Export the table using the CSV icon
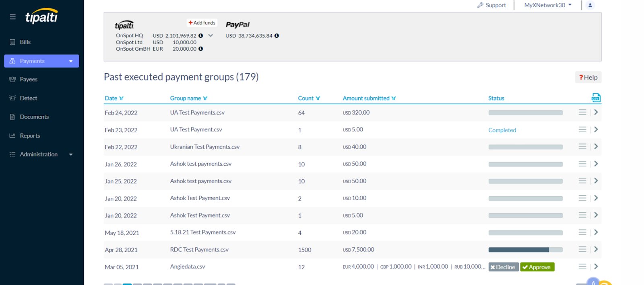644x285 pixels. (x=596, y=98)
